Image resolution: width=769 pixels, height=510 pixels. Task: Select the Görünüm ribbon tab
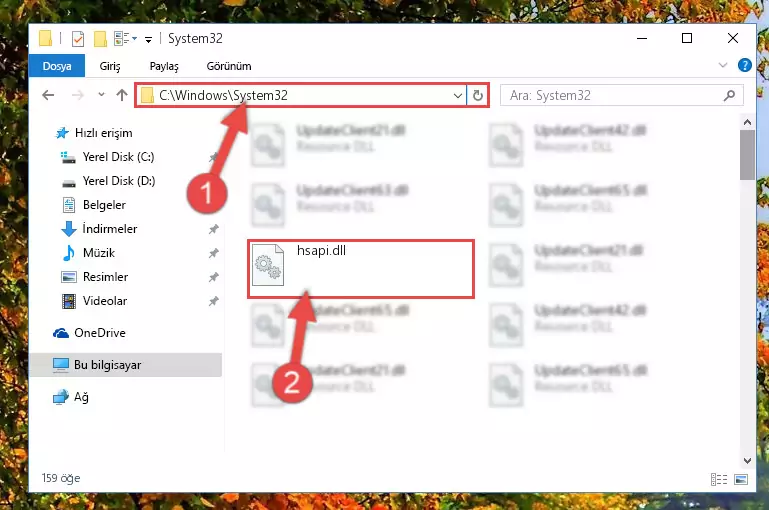pos(229,66)
